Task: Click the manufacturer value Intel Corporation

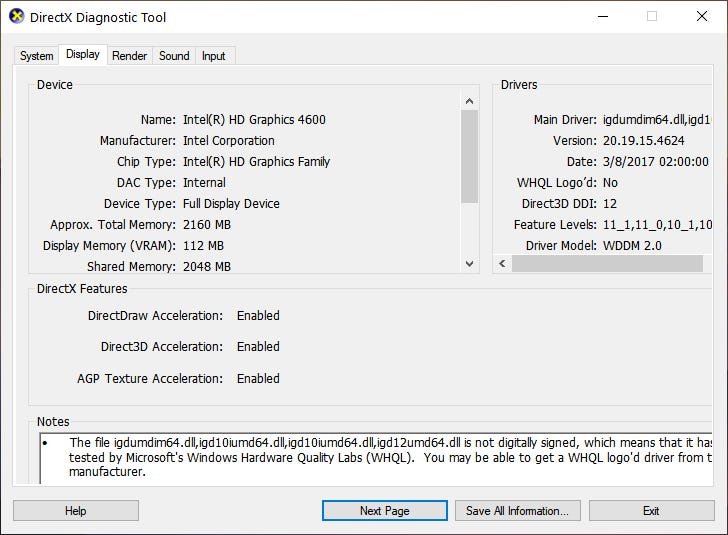Action: 229,141
